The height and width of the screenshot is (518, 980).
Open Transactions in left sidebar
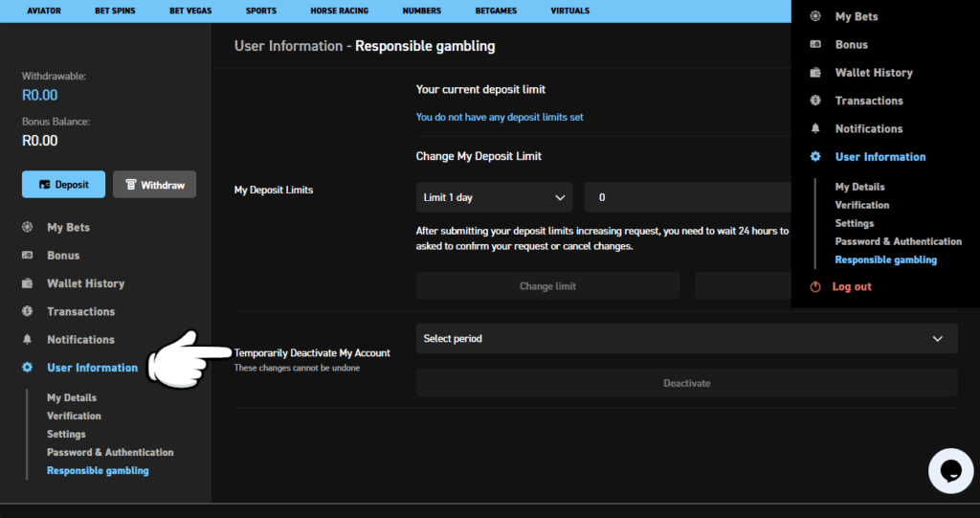[80, 311]
